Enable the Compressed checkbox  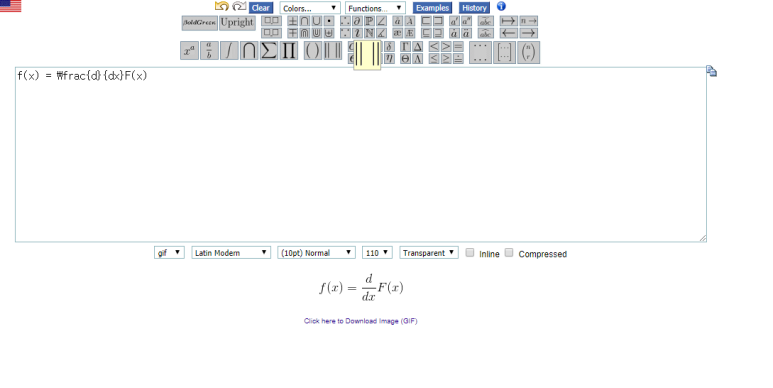tap(509, 252)
